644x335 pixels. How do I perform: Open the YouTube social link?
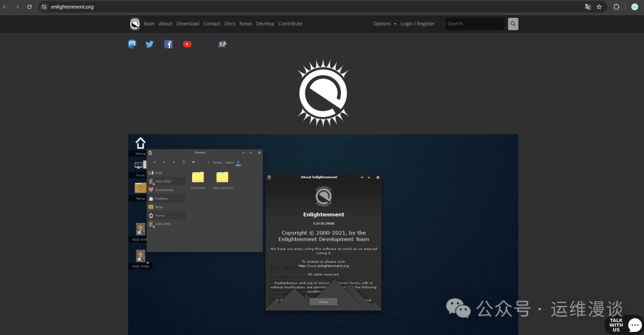pos(187,44)
